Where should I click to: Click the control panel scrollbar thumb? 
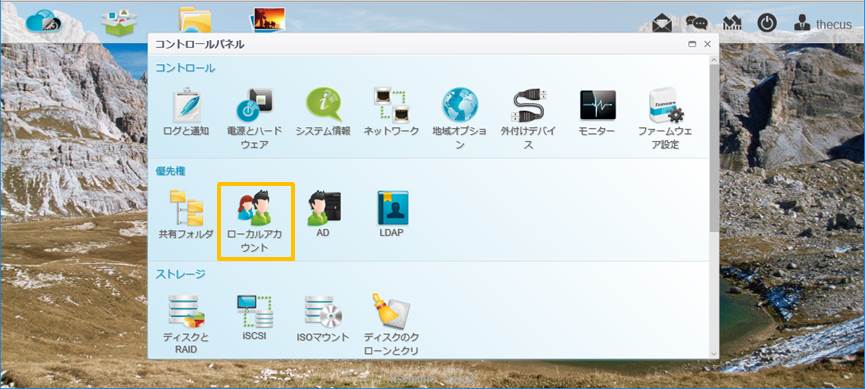714,148
